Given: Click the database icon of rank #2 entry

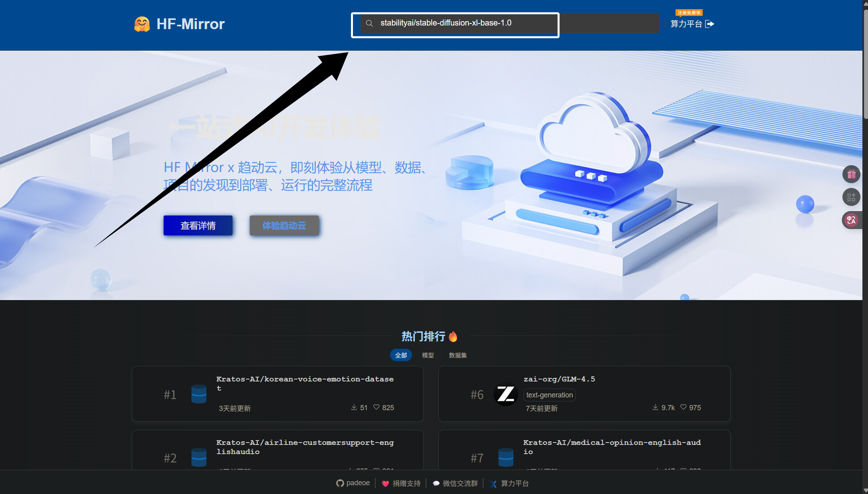Looking at the screenshot, I should click(199, 457).
